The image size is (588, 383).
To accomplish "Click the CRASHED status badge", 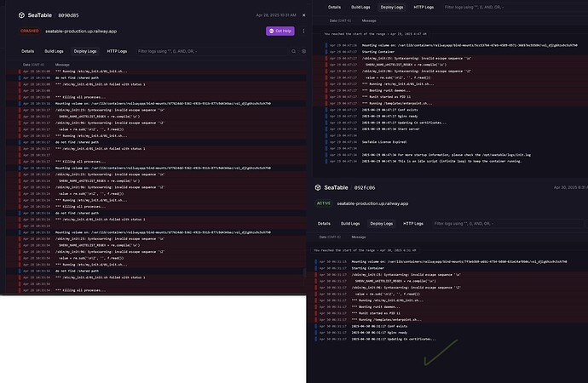I will pos(30,31).
